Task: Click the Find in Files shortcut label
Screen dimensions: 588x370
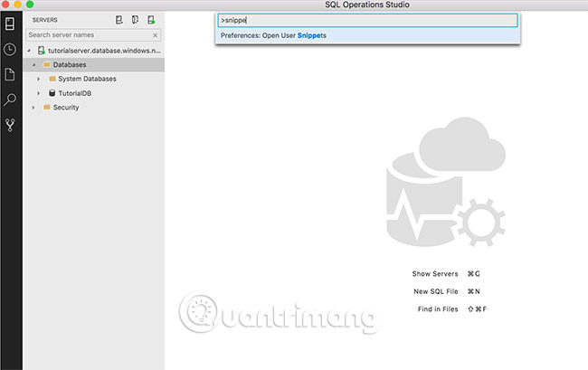Action: click(x=438, y=308)
